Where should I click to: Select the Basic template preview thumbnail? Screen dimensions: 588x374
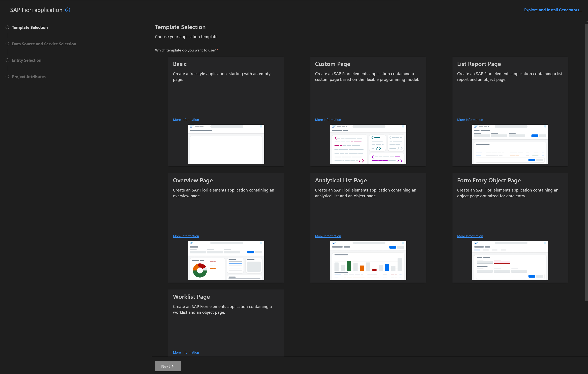pyautogui.click(x=226, y=144)
